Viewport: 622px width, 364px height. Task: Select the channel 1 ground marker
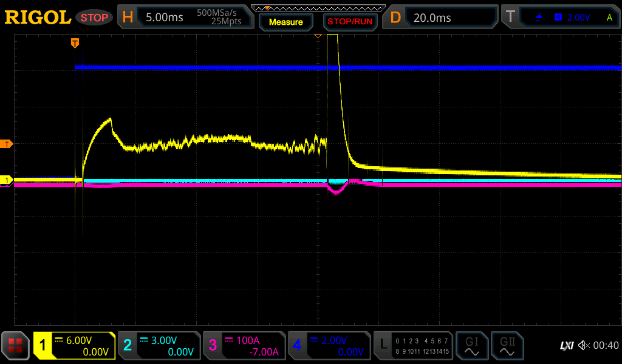[x=7, y=180]
